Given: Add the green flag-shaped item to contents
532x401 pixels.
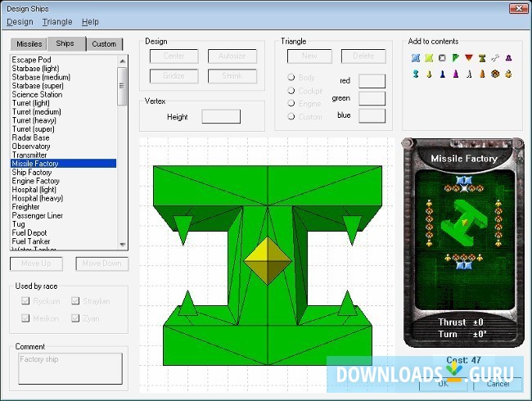Looking at the screenshot, I should pos(455,58).
